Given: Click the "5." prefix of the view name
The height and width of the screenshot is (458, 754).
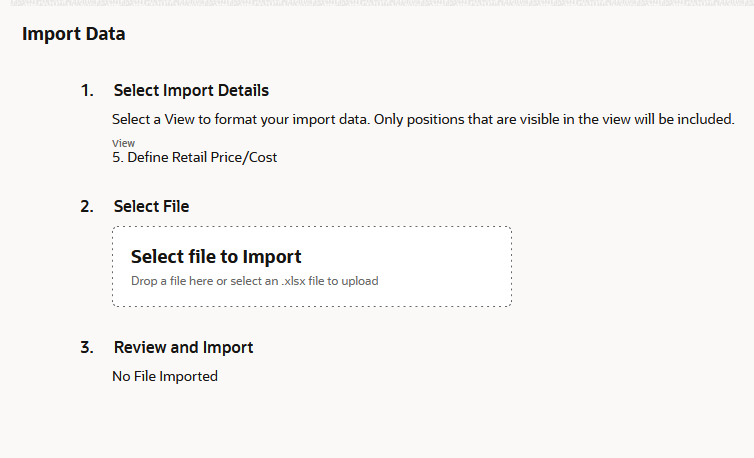Looking at the screenshot, I should tap(118, 157).
